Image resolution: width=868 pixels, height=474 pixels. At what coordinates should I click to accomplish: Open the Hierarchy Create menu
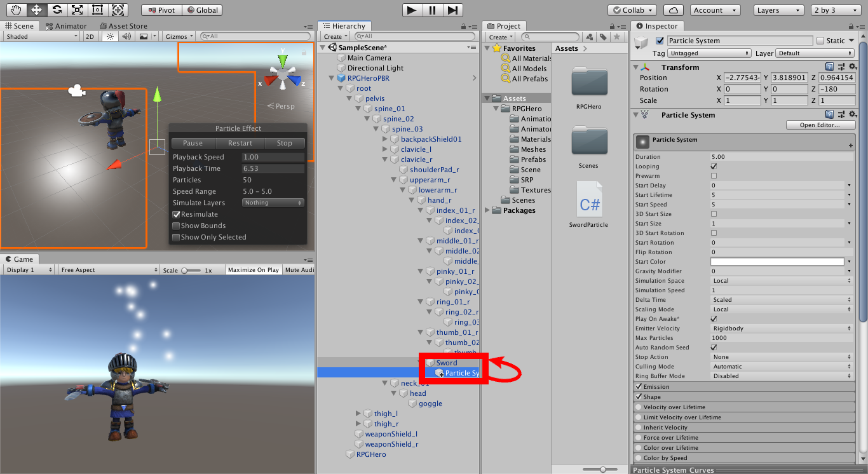click(x=336, y=37)
